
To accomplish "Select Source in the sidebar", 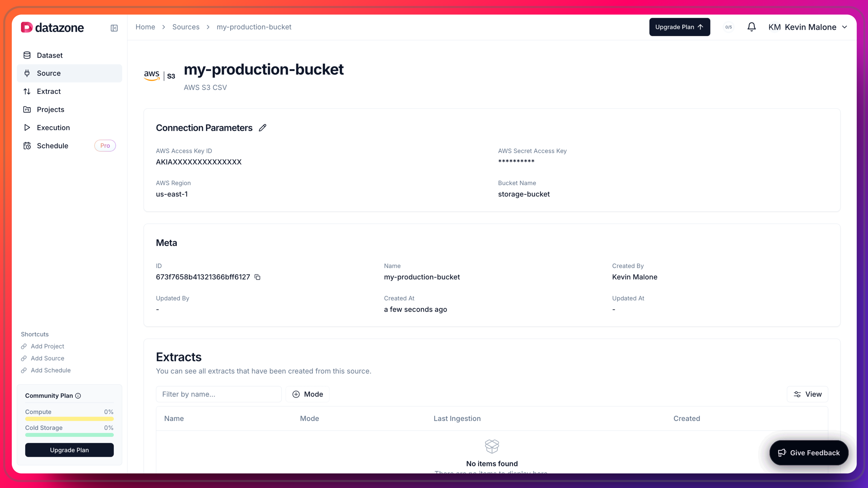I will coord(69,73).
